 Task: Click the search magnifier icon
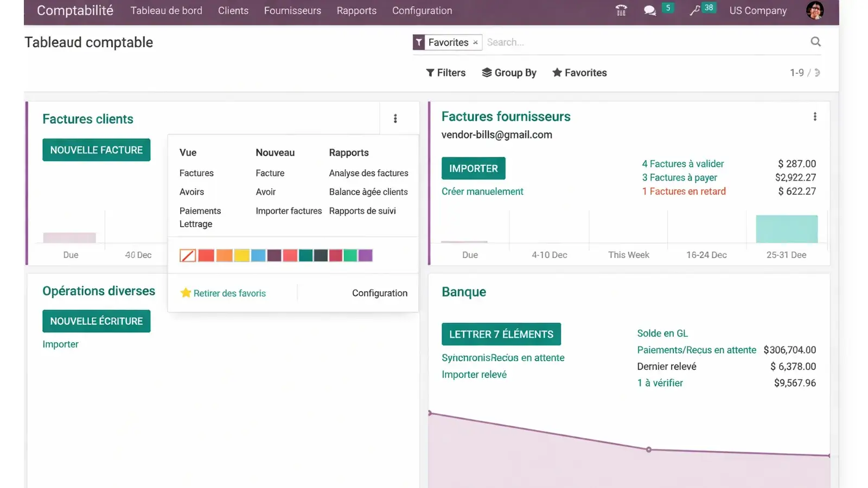[x=816, y=42]
